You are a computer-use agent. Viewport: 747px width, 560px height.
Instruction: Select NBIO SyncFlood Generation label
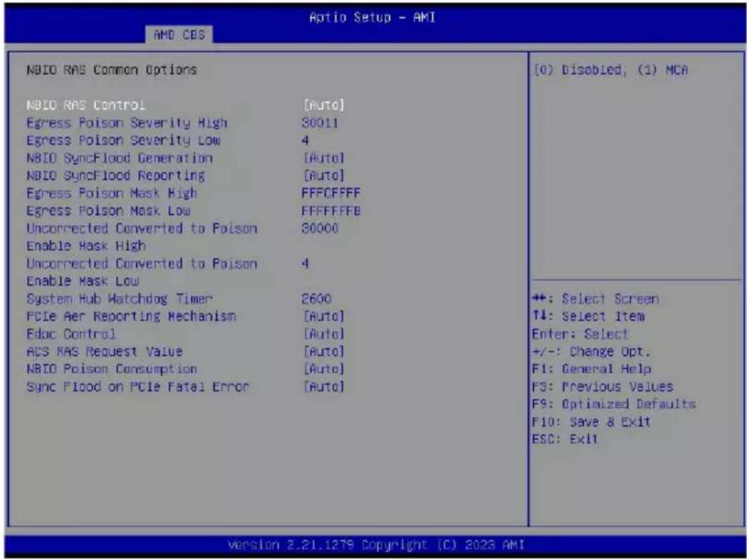pyautogui.click(x=119, y=157)
